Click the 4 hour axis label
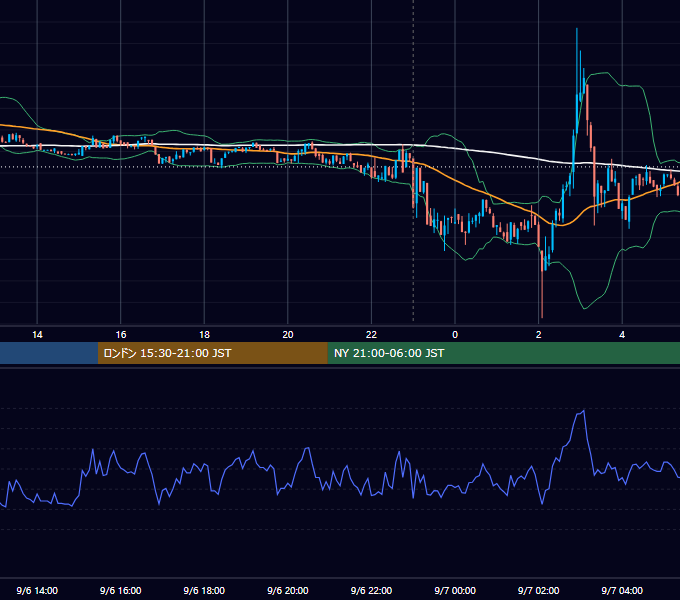The width and height of the screenshot is (680, 600). click(x=622, y=335)
